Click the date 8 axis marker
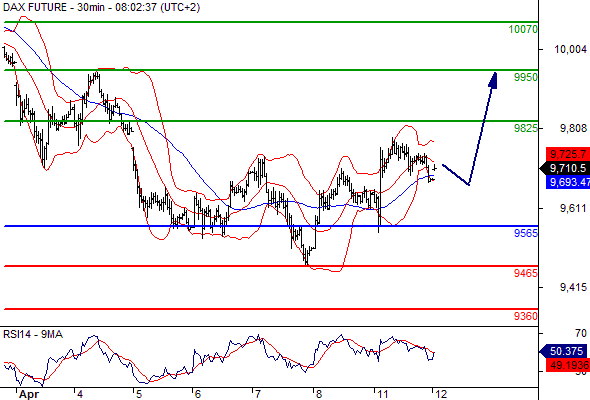This screenshot has width=590, height=400. pyautogui.click(x=319, y=394)
